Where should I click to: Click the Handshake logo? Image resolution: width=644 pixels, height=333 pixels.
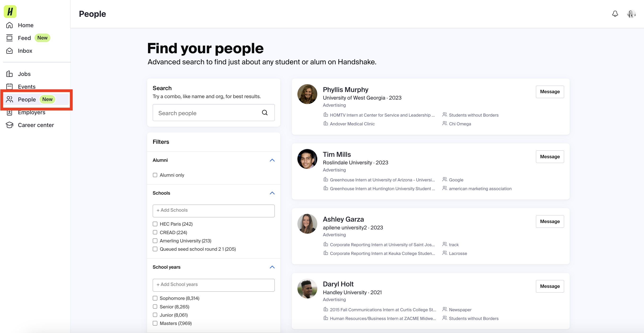click(10, 11)
